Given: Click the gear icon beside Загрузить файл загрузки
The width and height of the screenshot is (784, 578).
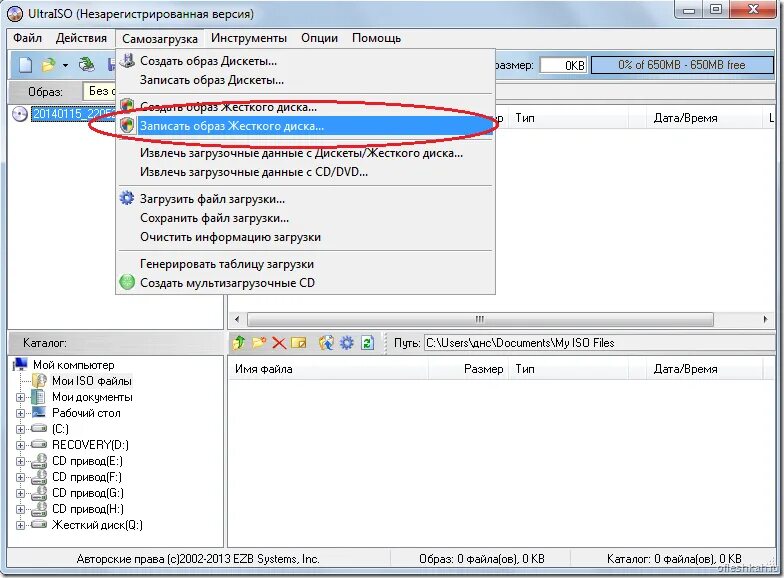Looking at the screenshot, I should point(127,198).
